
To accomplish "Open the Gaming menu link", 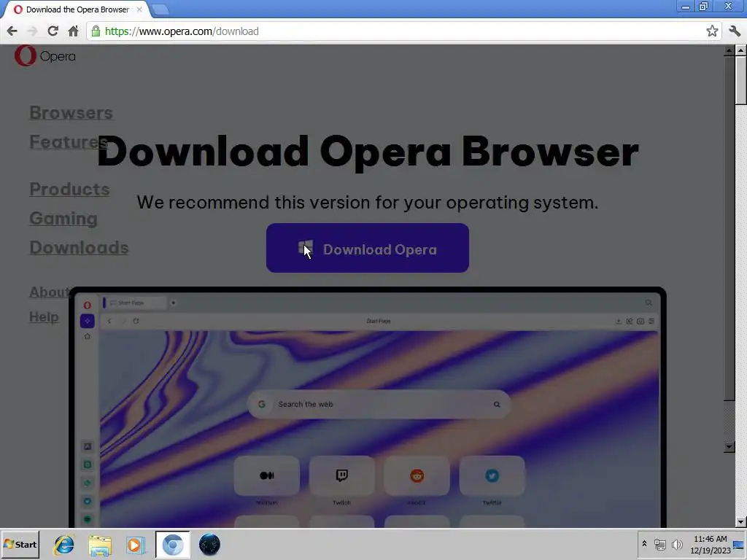I will (x=63, y=218).
